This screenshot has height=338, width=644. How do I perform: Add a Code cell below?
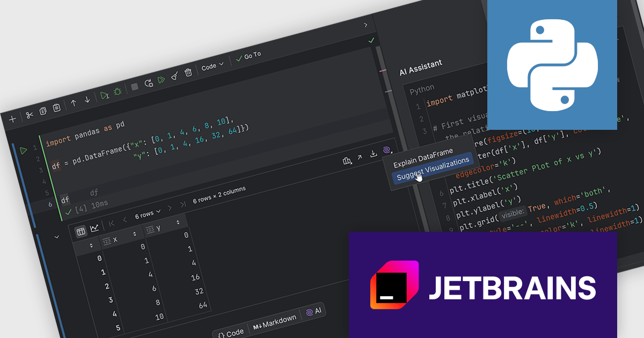click(x=231, y=333)
